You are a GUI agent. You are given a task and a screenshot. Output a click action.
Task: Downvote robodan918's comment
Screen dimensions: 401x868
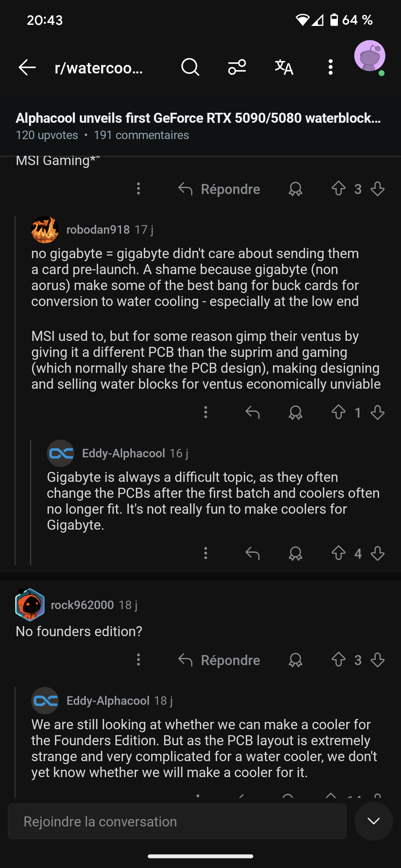pyautogui.click(x=378, y=412)
